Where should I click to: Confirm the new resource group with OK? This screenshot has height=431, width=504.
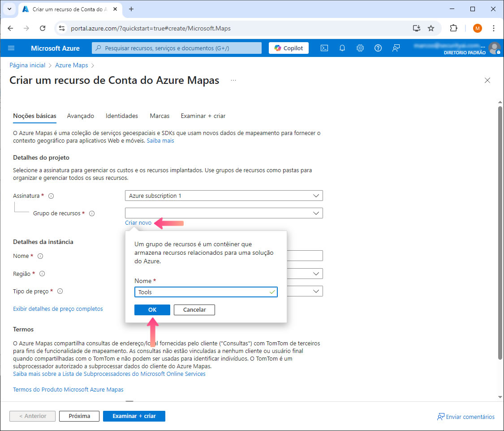152,309
